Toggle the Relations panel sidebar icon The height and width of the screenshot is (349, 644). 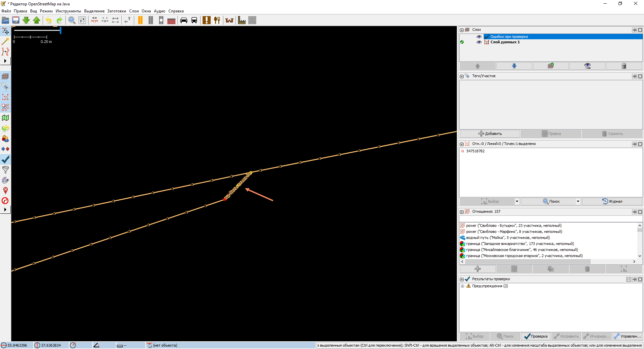coord(5,107)
